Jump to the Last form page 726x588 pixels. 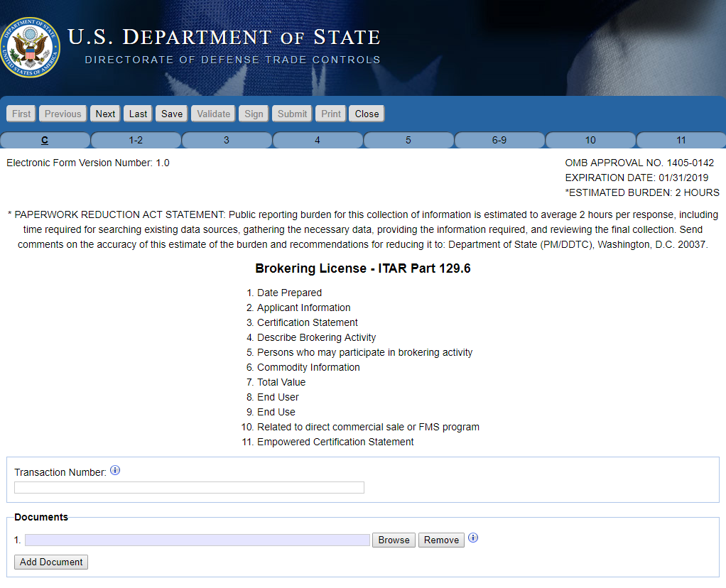[138, 114]
